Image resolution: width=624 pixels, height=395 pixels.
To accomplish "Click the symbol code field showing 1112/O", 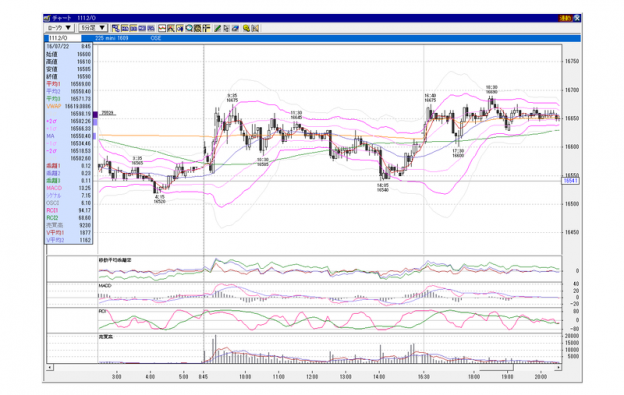I will [64, 38].
